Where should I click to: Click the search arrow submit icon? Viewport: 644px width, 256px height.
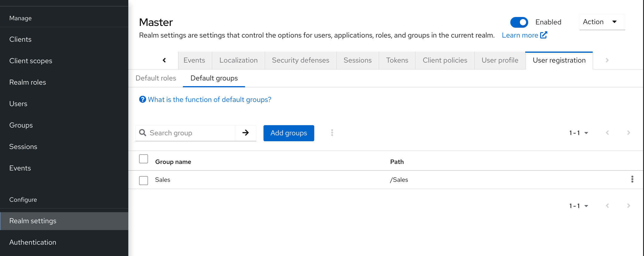(x=245, y=133)
